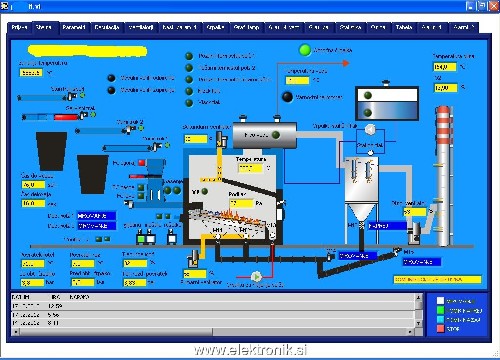500x360 pixels.
Task: Click the air fan below the furnace floor
Action: point(194,259)
